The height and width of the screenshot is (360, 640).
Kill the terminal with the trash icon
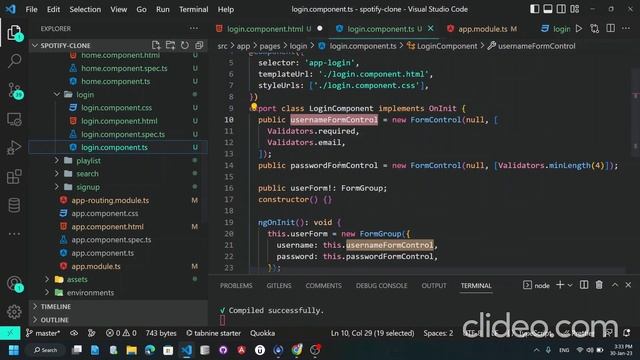click(x=599, y=285)
